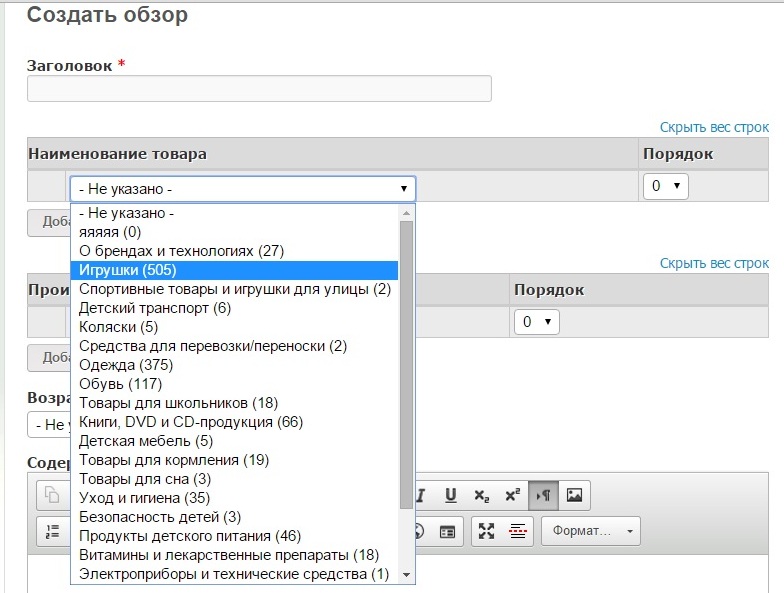Choose 'Продукты детского питания (46)'
The width and height of the screenshot is (784, 593).
point(235,536)
